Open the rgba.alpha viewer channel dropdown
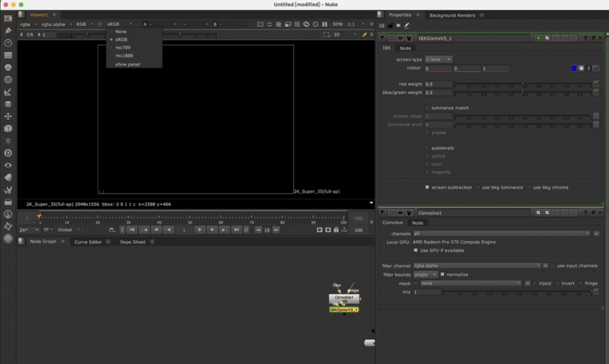The image size is (609, 364). point(57,24)
